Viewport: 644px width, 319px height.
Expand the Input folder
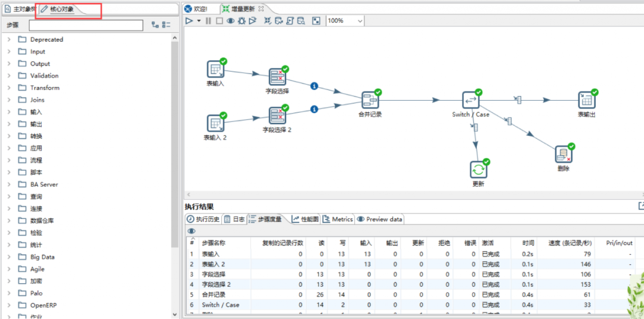[x=9, y=52]
